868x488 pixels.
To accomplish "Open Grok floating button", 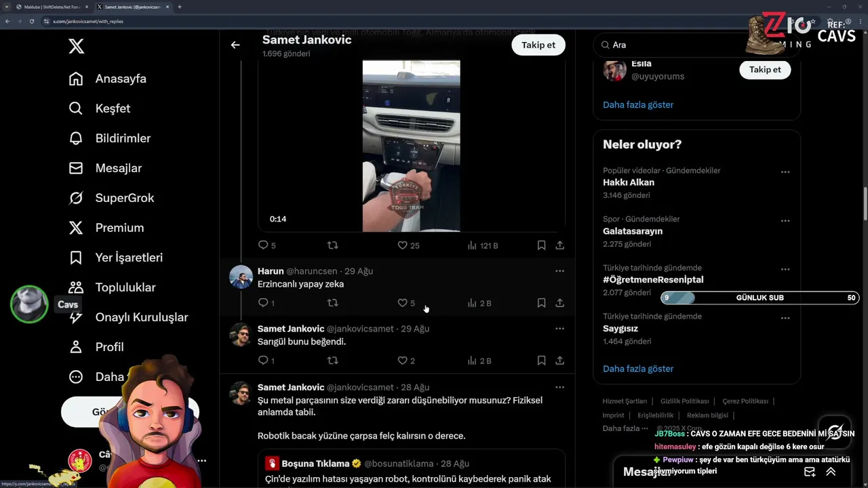I will pos(835,432).
